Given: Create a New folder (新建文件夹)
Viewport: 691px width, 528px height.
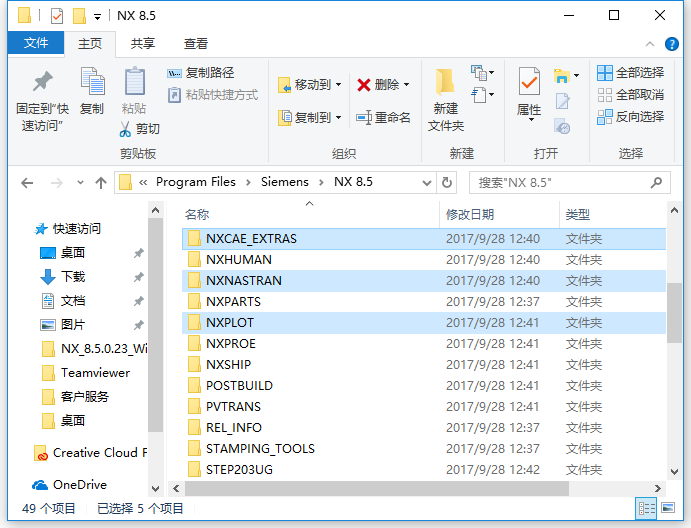Looking at the screenshot, I should click(446, 100).
